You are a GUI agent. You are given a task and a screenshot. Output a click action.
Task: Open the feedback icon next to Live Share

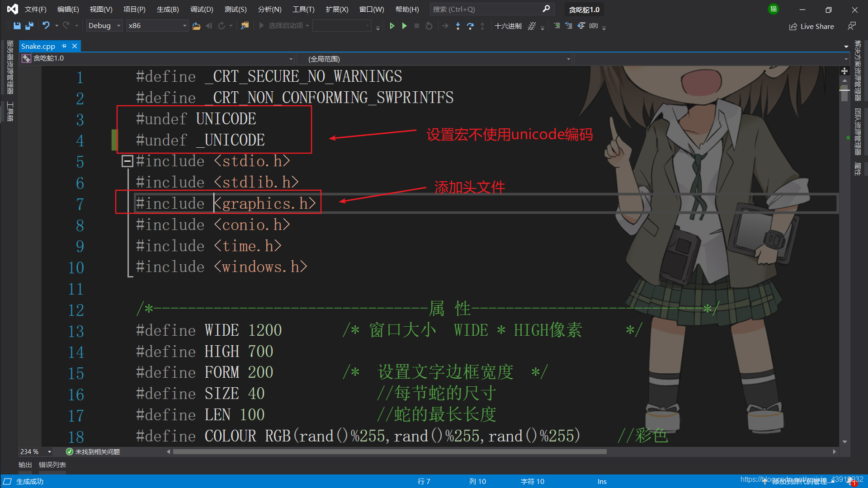[x=852, y=26]
